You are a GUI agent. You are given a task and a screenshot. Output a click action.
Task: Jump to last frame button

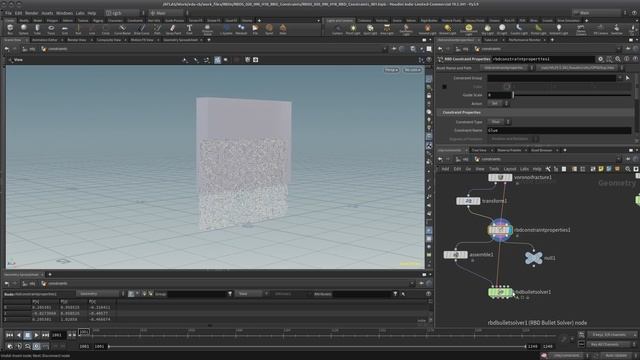tap(45, 335)
